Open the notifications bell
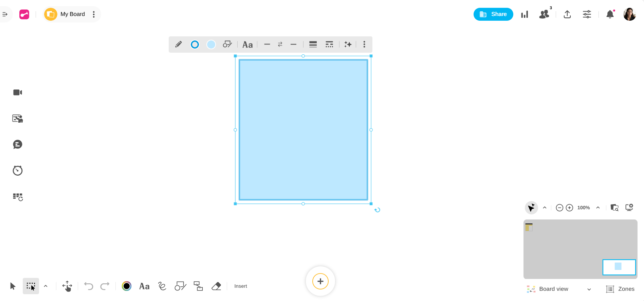The height and width of the screenshot is (301, 644). click(610, 14)
